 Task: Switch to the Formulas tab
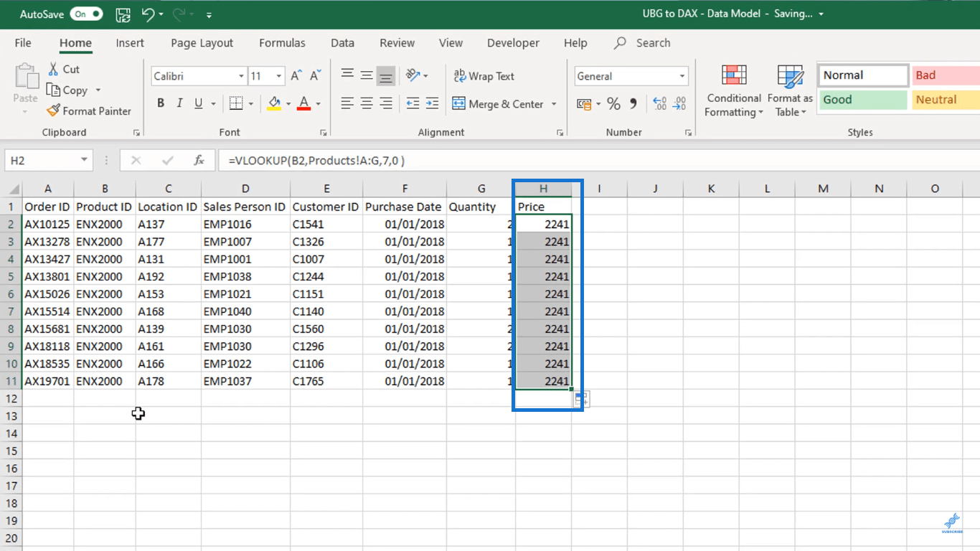[282, 43]
